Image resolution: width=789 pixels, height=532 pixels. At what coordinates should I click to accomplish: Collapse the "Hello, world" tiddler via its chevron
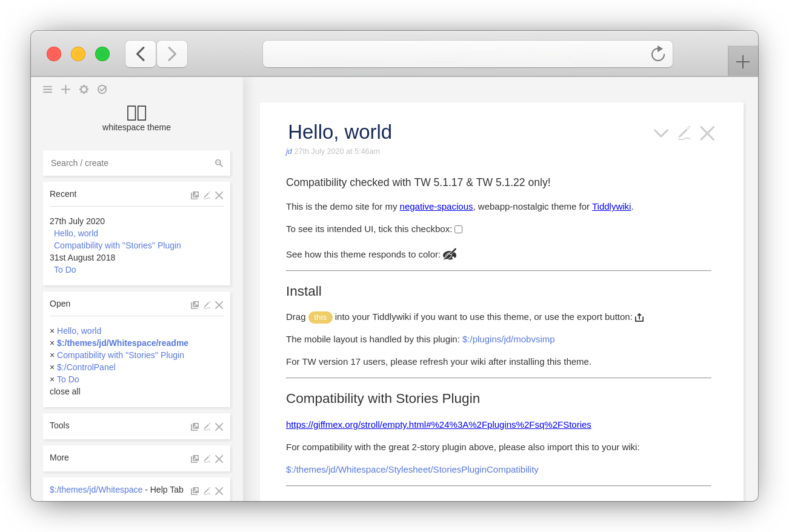pos(661,133)
